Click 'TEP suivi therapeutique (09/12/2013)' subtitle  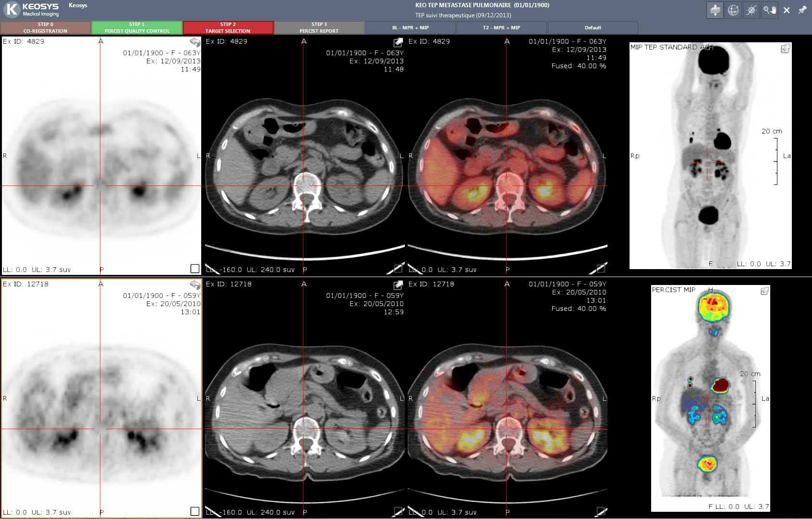[463, 15]
